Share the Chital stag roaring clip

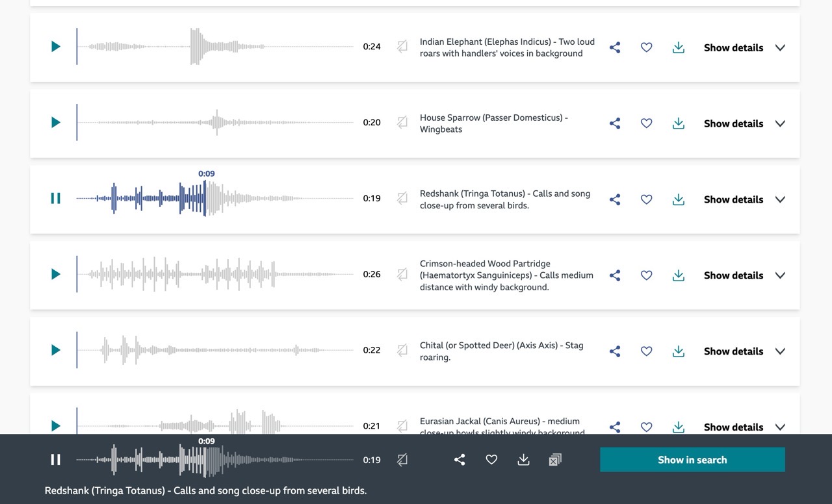point(615,351)
